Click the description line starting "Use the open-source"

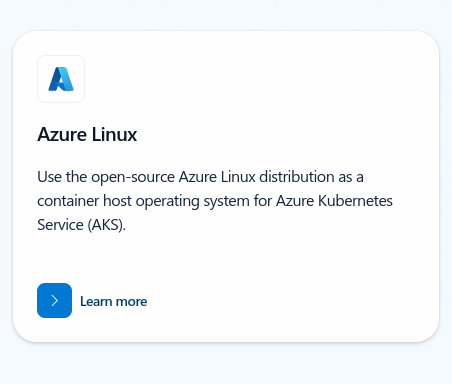pyautogui.click(x=200, y=177)
